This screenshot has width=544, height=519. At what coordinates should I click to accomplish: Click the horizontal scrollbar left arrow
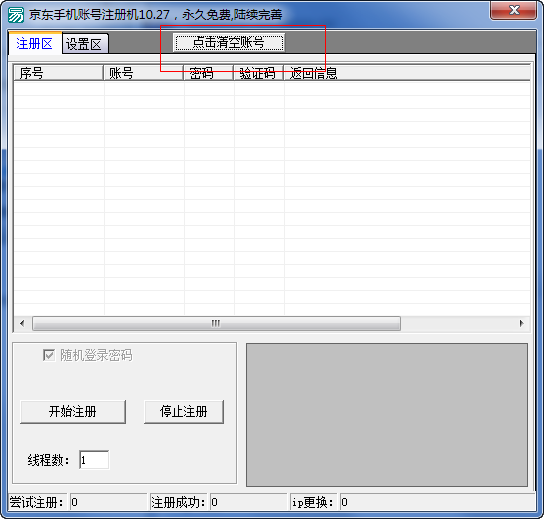(x=23, y=323)
